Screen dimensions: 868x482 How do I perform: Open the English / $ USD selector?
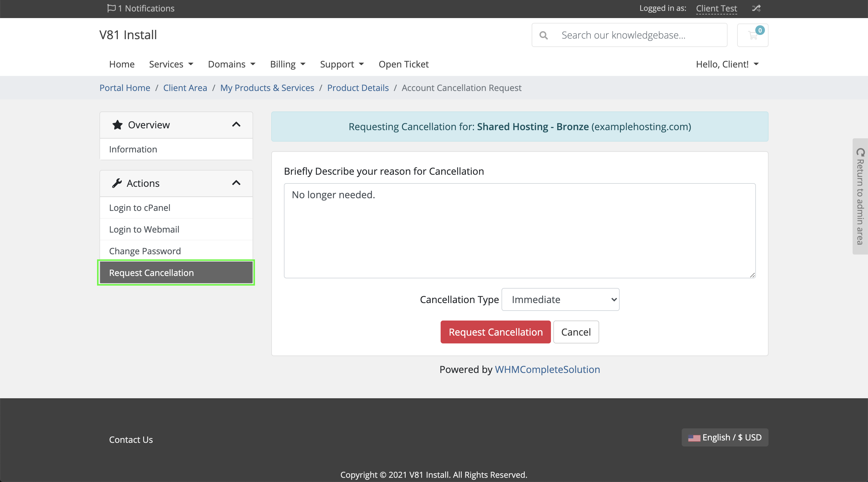[725, 437]
